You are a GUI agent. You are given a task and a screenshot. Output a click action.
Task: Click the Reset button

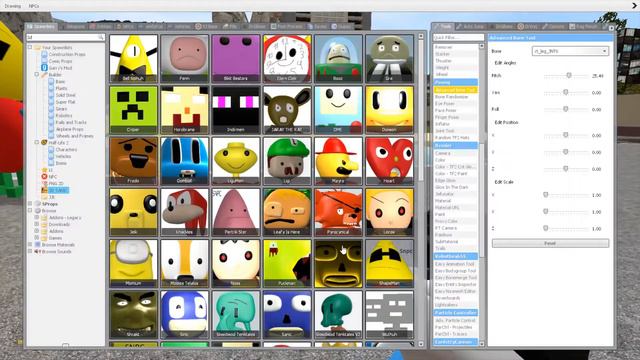(550, 243)
